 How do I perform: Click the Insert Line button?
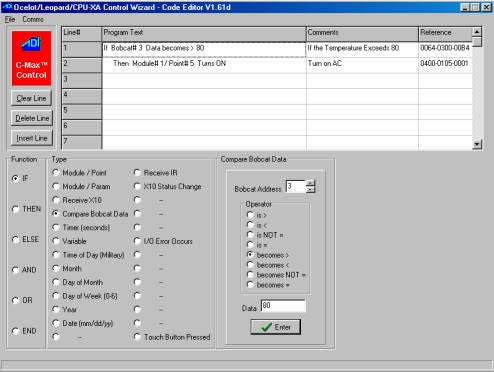(31, 138)
